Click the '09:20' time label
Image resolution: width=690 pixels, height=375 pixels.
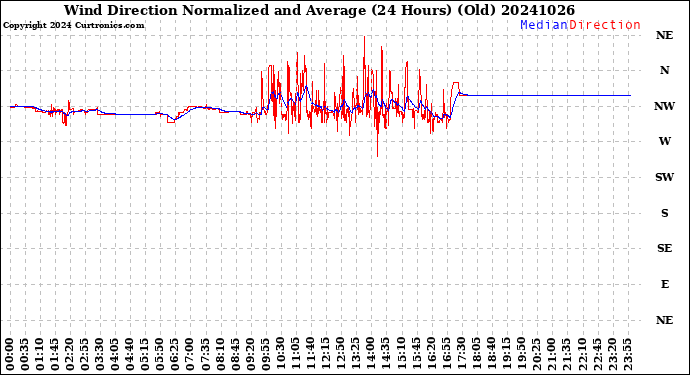coord(251,354)
